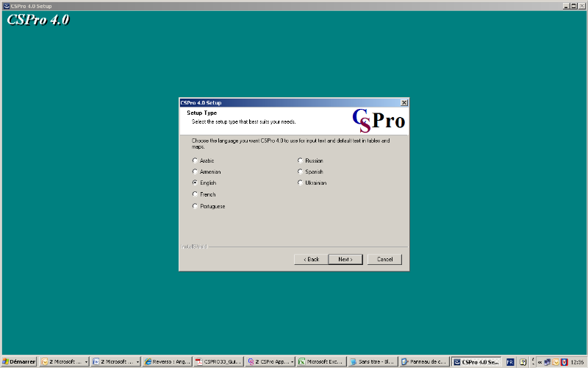Open Panneau de configuration taskbar item
The image size is (588, 368).
point(423,361)
